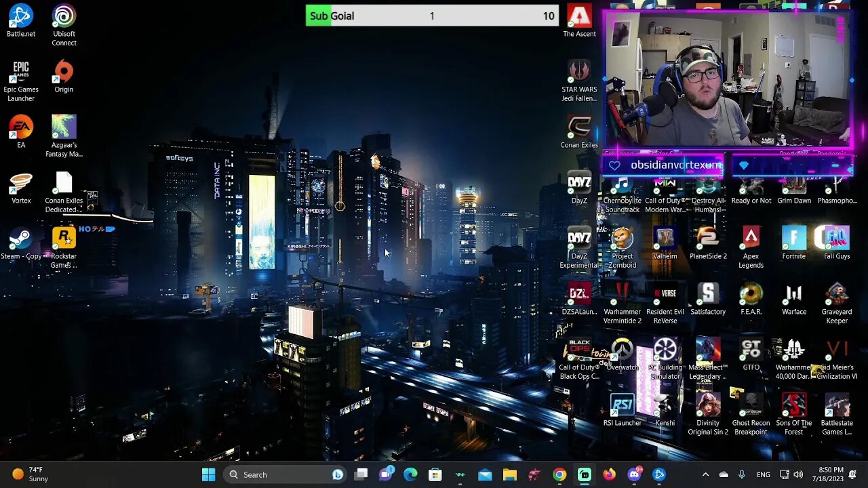The height and width of the screenshot is (488, 868).
Task: Click the Valheim desktop icon
Action: (x=665, y=243)
